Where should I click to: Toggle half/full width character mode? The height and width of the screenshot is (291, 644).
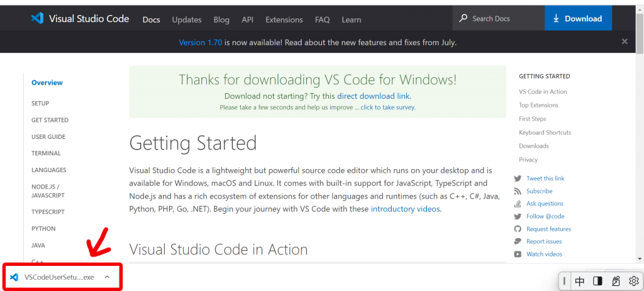click(598, 281)
